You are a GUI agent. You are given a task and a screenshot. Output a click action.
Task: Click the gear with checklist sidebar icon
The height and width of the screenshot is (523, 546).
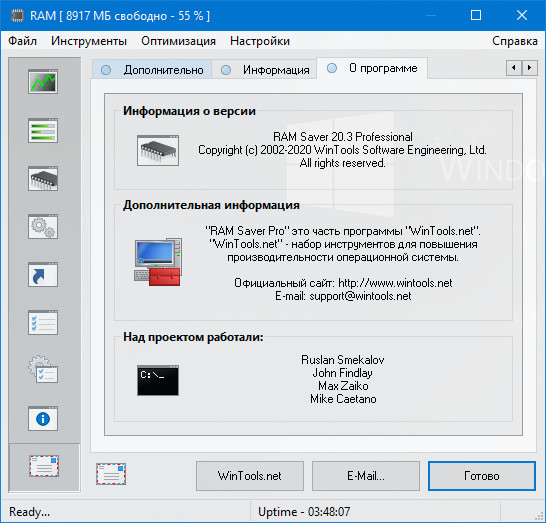click(43, 369)
